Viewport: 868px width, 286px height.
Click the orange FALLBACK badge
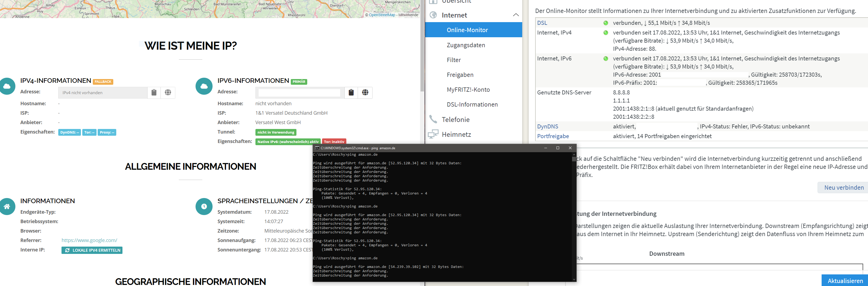[x=103, y=82]
